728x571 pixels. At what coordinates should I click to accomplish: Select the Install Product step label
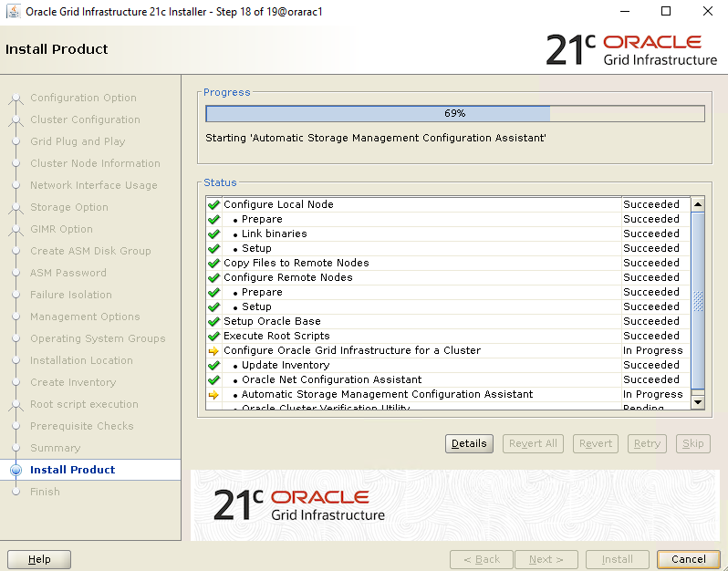tap(72, 470)
